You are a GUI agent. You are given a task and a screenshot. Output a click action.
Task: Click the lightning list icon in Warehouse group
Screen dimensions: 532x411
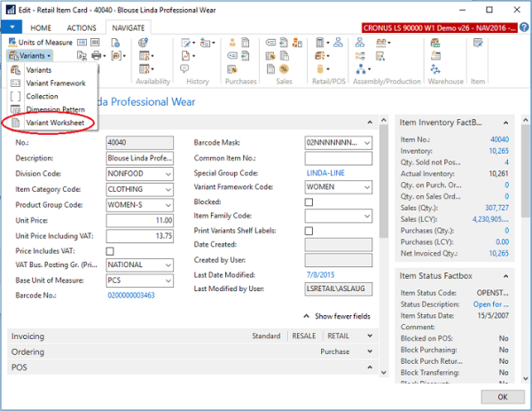pos(435,56)
